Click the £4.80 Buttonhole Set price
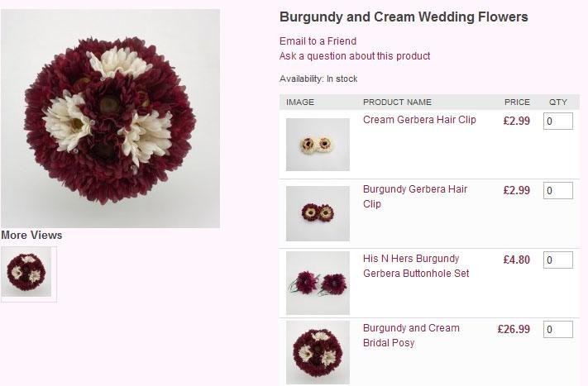This screenshot has width=588, height=386. 516,260
